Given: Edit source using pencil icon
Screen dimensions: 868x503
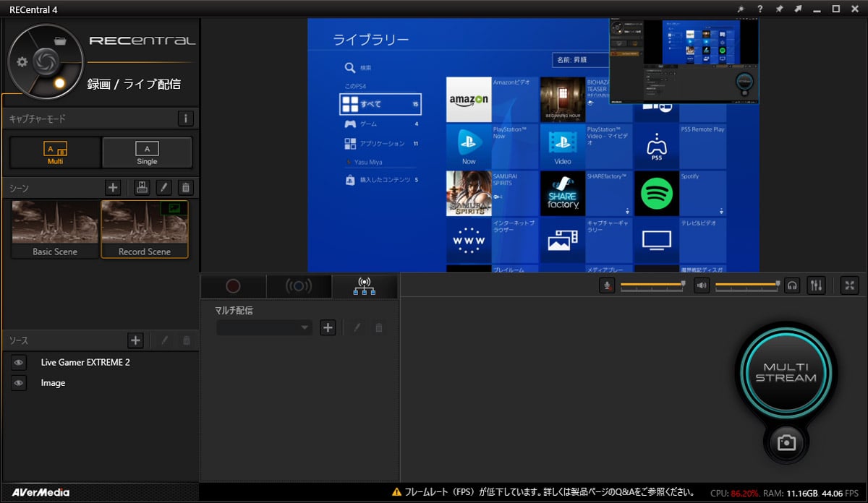Looking at the screenshot, I should pos(164,340).
